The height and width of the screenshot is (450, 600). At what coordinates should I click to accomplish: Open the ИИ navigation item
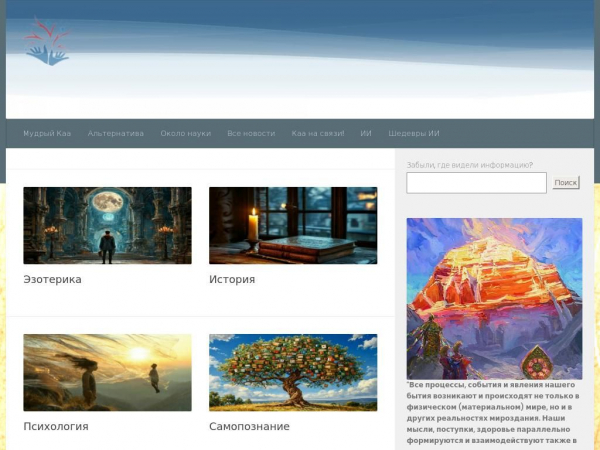[x=366, y=134]
